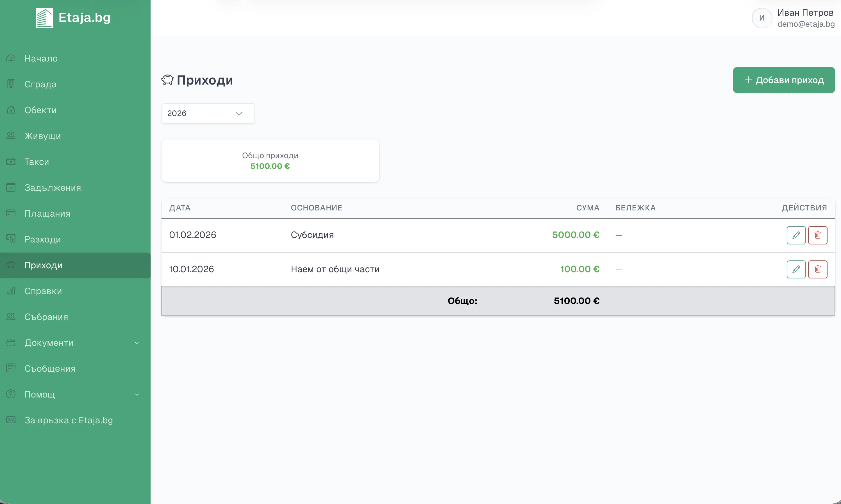The width and height of the screenshot is (841, 504).
Task: Open the Обекти menu item
Action: (75, 110)
